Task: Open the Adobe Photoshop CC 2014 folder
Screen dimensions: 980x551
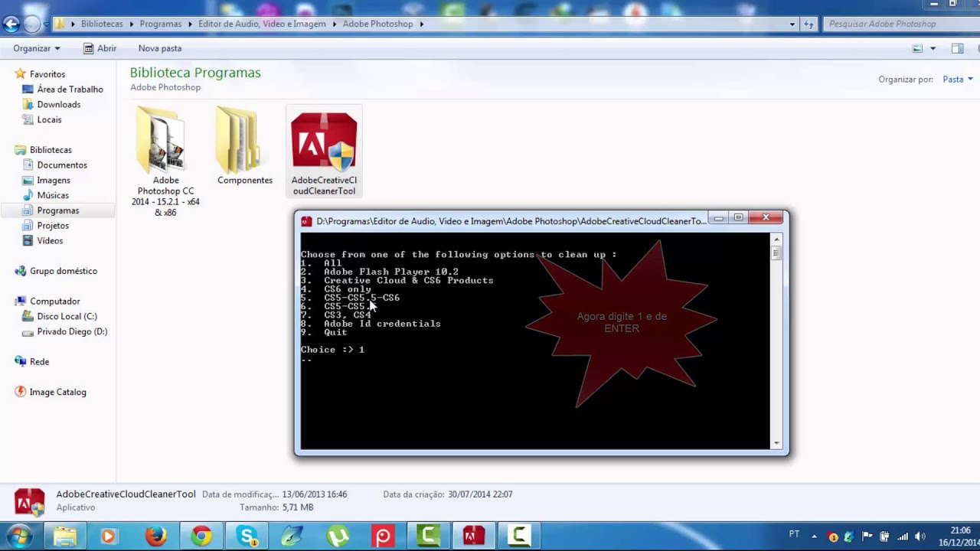Action: [x=165, y=162]
